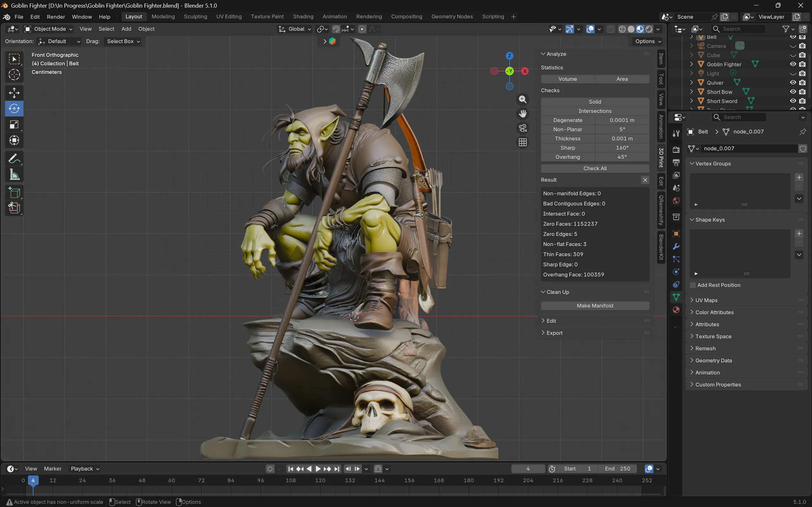This screenshot has height=507, width=812.
Task: Toggle X-ray in viewport header
Action: click(611, 29)
